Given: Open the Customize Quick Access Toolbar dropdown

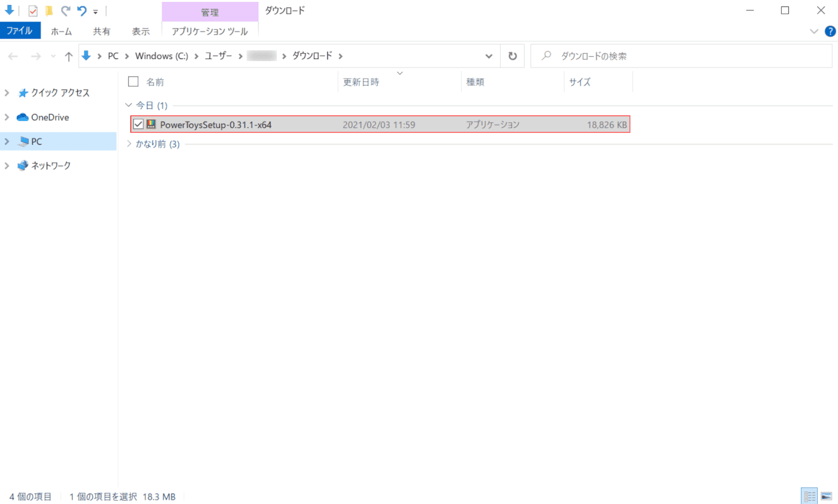Looking at the screenshot, I should coord(95,11).
